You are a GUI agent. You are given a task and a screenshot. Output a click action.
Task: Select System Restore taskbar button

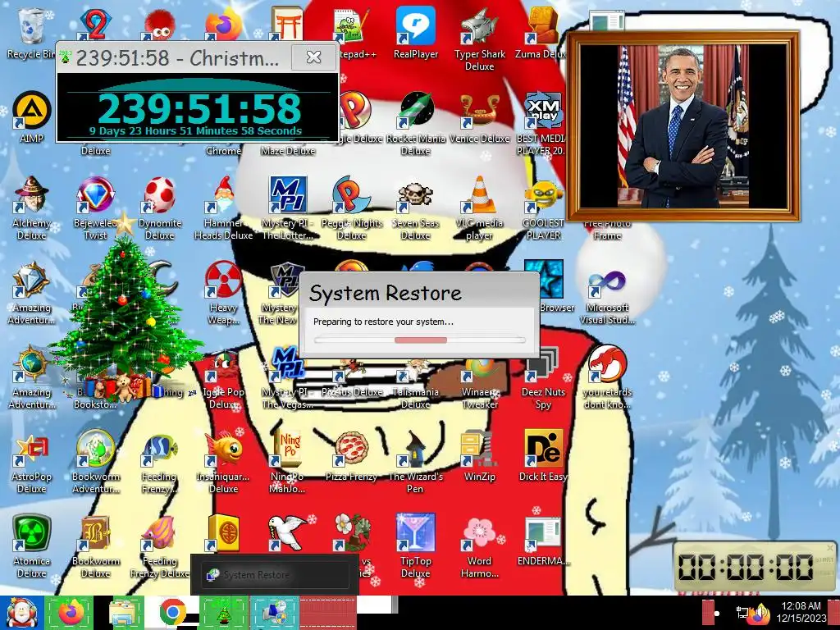point(274,613)
